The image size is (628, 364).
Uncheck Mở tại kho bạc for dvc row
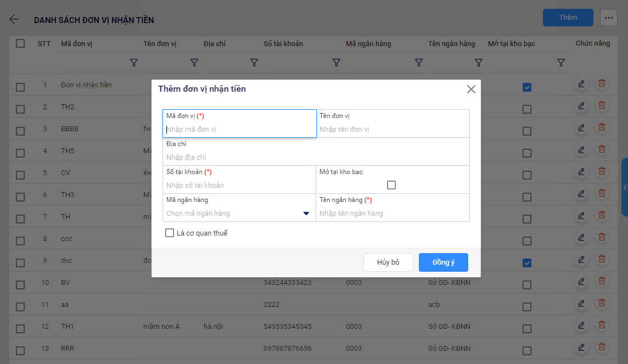(527, 263)
